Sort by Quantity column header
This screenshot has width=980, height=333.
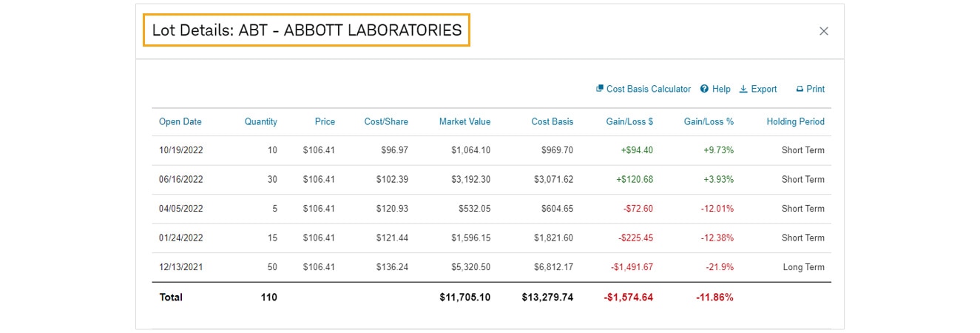pos(260,122)
